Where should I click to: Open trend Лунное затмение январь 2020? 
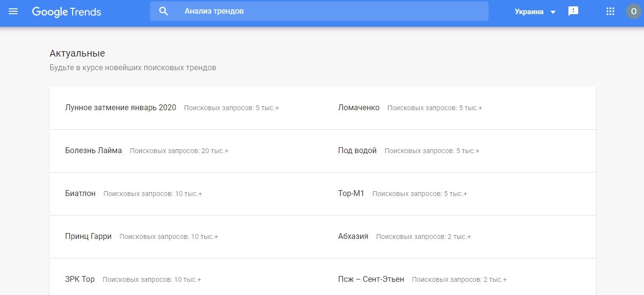120,108
